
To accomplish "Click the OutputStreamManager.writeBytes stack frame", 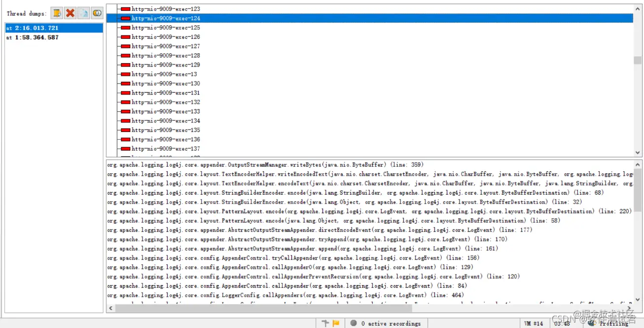I will (x=265, y=165).
